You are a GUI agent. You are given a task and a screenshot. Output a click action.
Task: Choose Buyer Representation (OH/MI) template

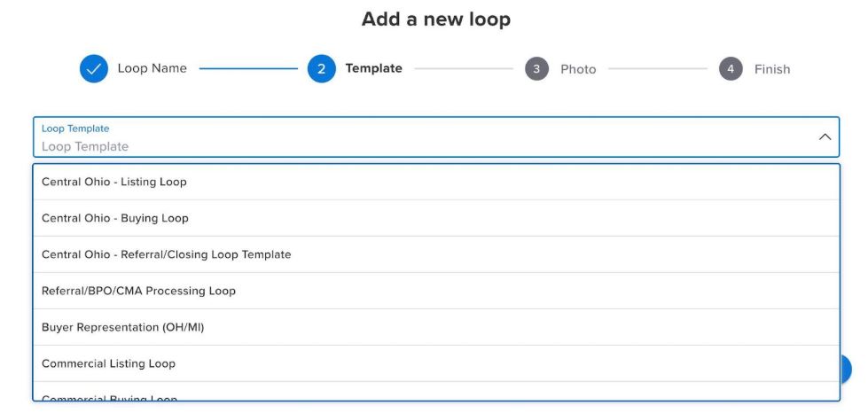123,327
